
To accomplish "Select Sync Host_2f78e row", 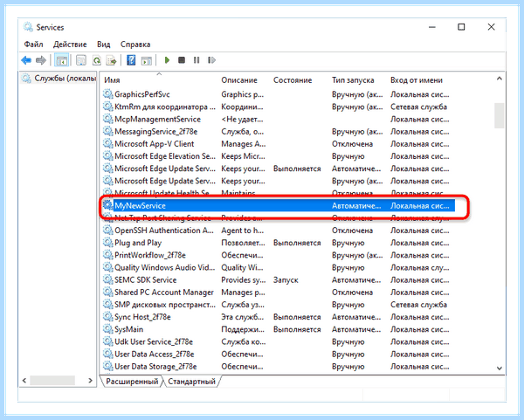I will pos(278,317).
